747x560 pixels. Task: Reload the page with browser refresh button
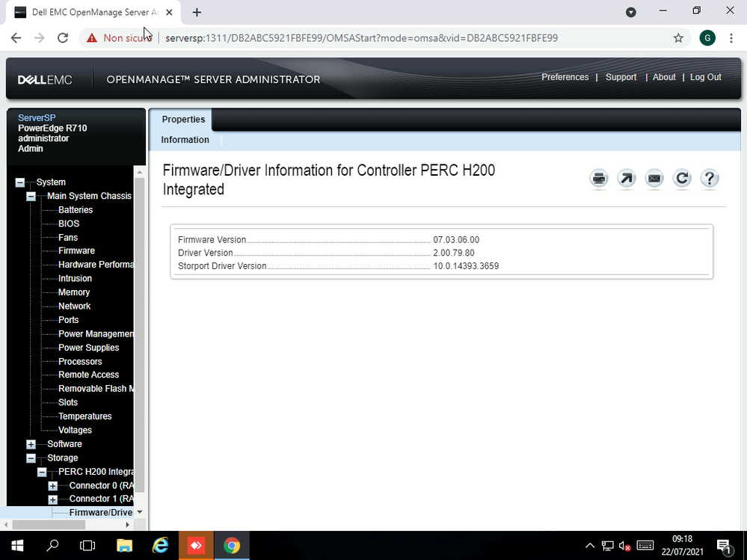click(x=62, y=38)
